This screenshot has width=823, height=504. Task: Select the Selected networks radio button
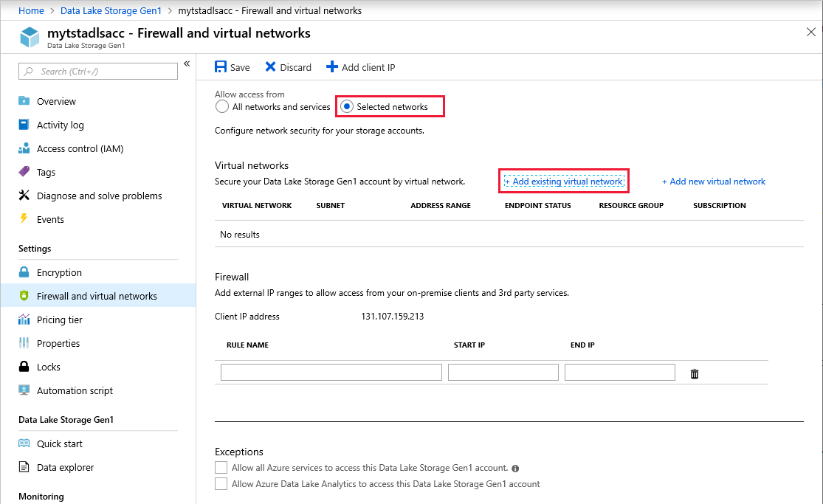click(x=347, y=107)
